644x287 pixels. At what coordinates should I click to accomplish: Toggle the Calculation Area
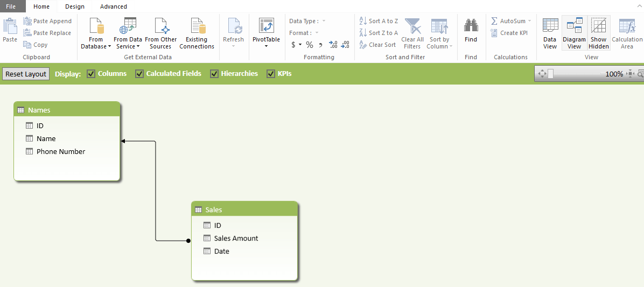(627, 34)
